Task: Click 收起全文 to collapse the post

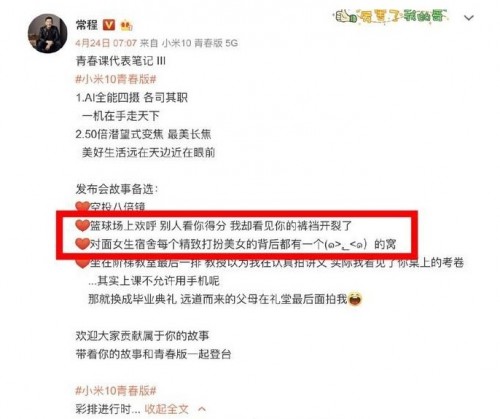Action: [166, 409]
